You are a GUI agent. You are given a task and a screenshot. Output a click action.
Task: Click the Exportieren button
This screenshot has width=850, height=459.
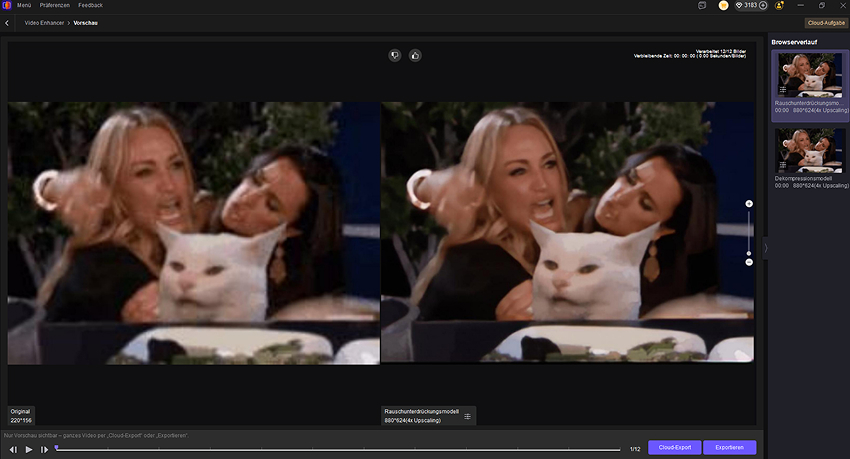click(730, 448)
